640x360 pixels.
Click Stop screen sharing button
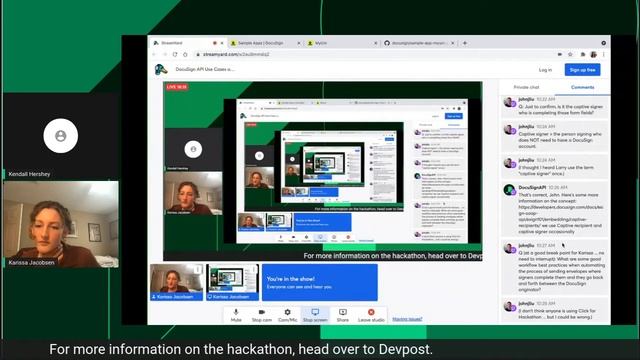(x=315, y=315)
